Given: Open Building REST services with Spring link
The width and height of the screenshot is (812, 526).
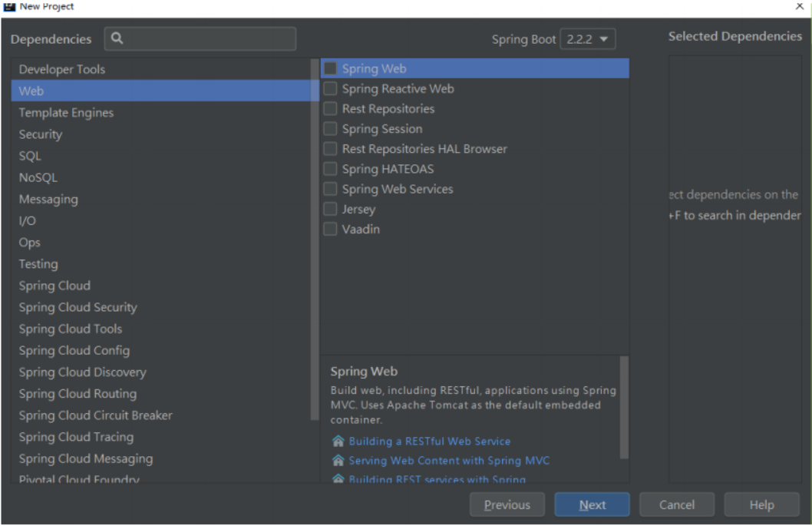Looking at the screenshot, I should (437, 479).
